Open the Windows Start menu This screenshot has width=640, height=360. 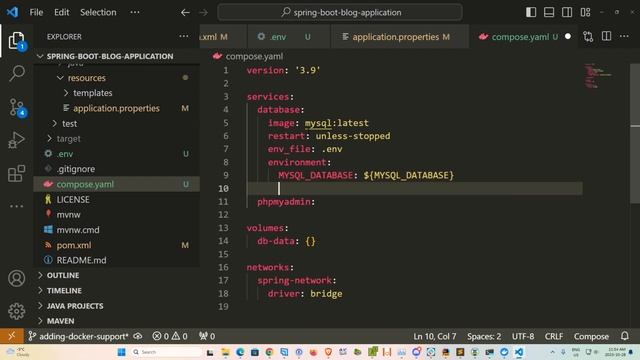pos(121,352)
